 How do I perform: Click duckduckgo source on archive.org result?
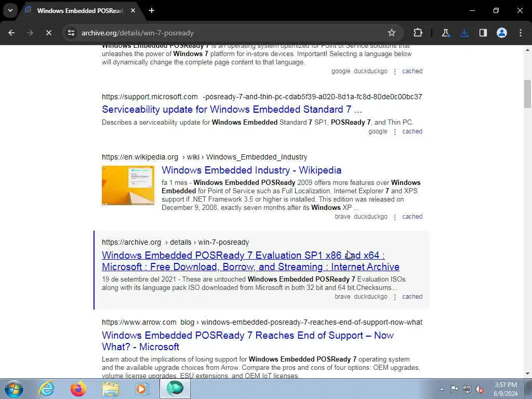point(370,297)
